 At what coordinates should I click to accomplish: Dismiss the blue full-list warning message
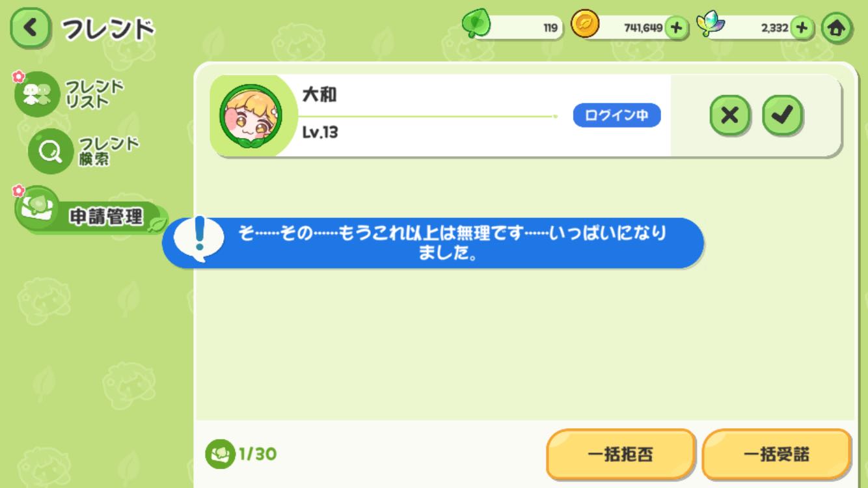[433, 243]
